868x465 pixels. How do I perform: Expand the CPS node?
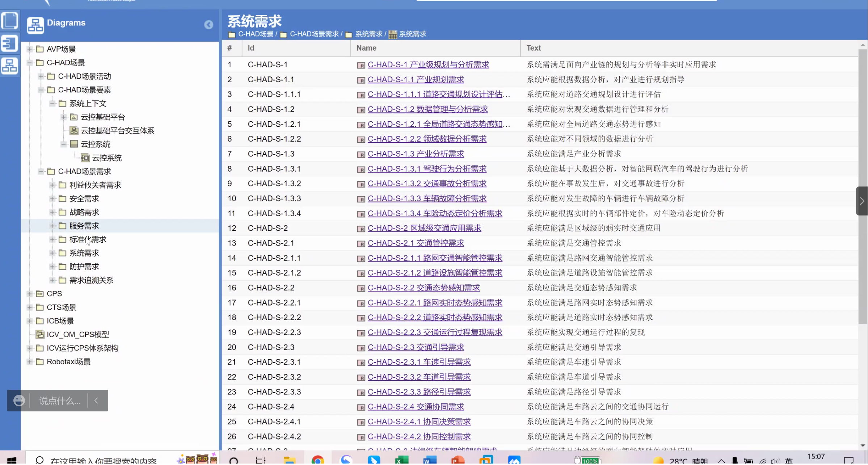coord(30,294)
